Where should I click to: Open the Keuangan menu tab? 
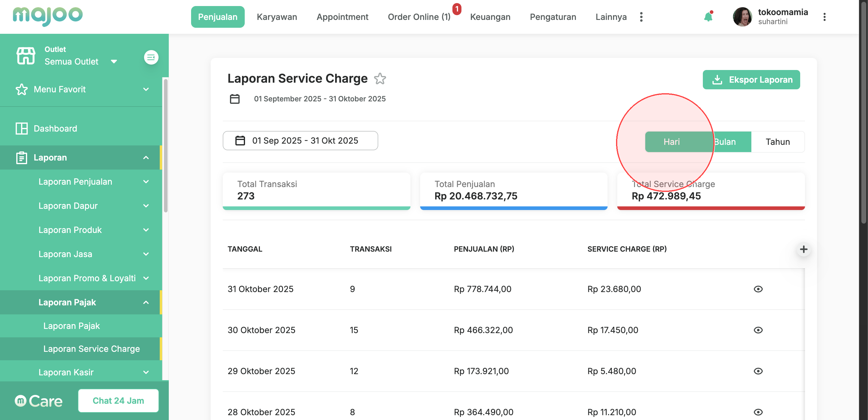490,17
